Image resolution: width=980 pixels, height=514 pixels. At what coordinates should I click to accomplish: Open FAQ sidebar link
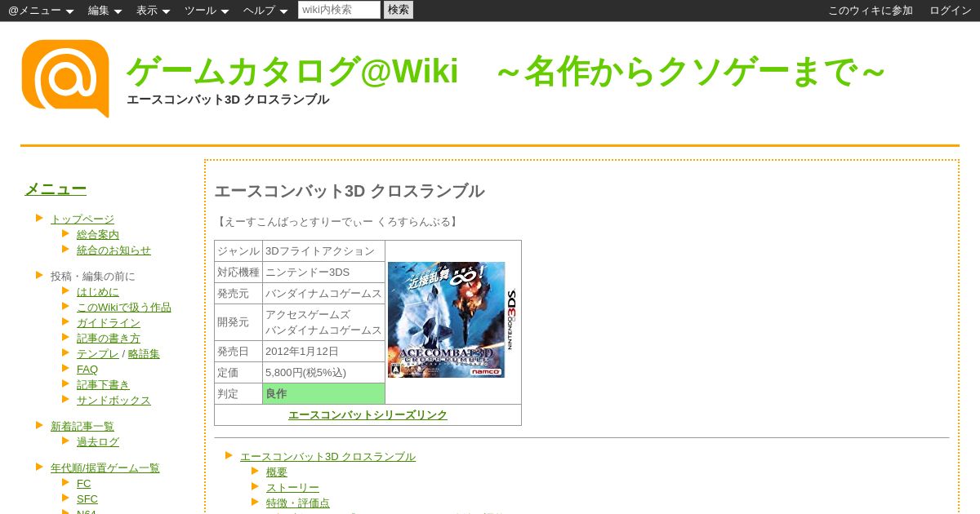point(87,369)
